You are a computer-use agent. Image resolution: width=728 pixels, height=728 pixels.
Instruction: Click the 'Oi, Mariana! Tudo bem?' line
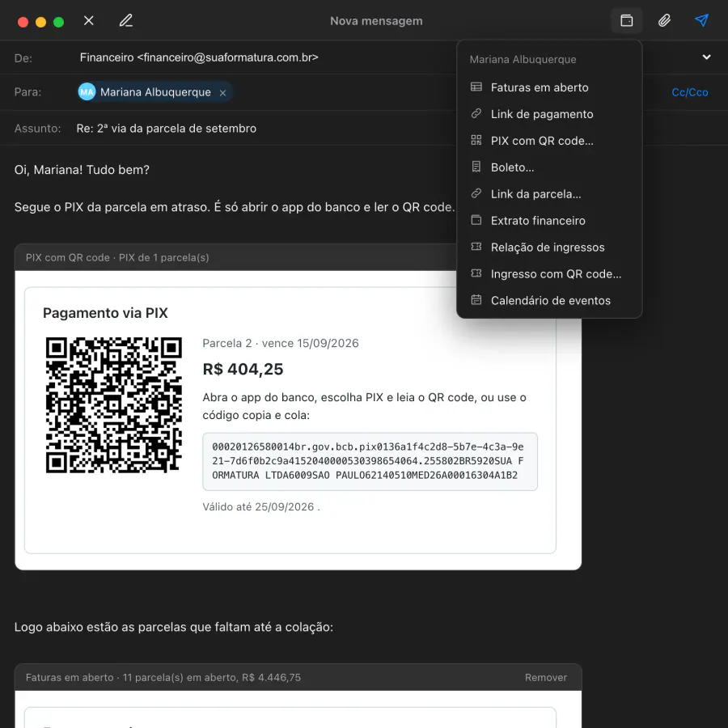82,170
